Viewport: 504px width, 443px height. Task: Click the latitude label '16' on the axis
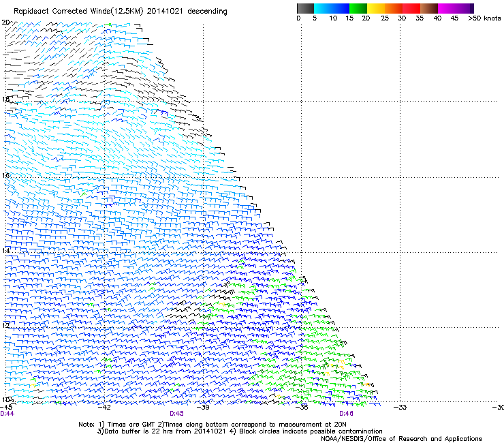tap(5, 175)
